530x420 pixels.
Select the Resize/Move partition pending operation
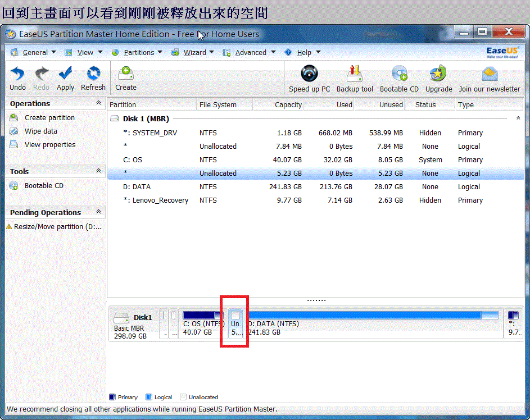point(58,226)
